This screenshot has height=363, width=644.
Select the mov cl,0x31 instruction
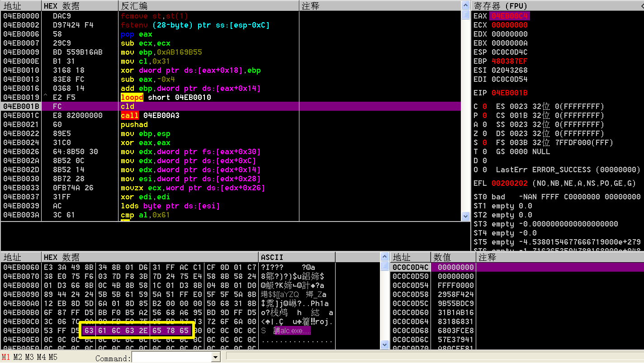tap(145, 61)
